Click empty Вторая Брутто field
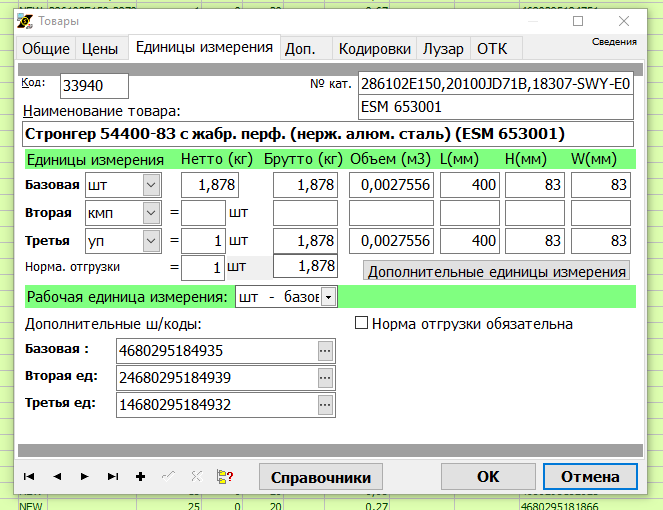This screenshot has width=663, height=510. pos(305,213)
